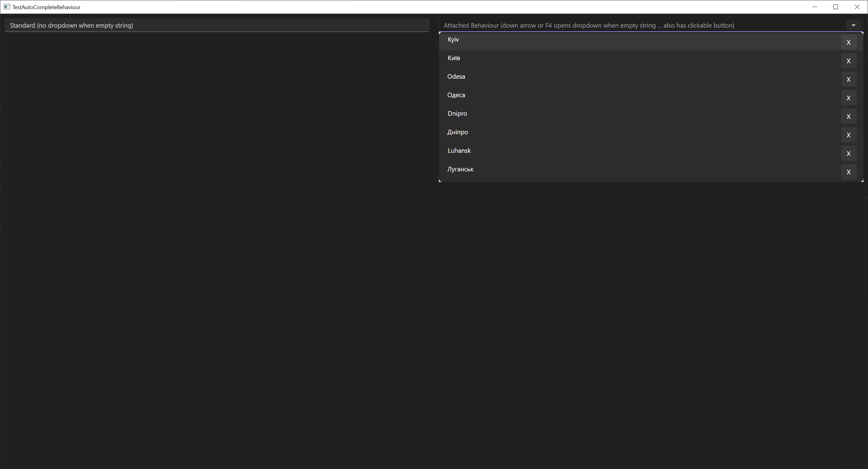Remove Одеса using its X button
868x469 pixels.
[x=849, y=98]
